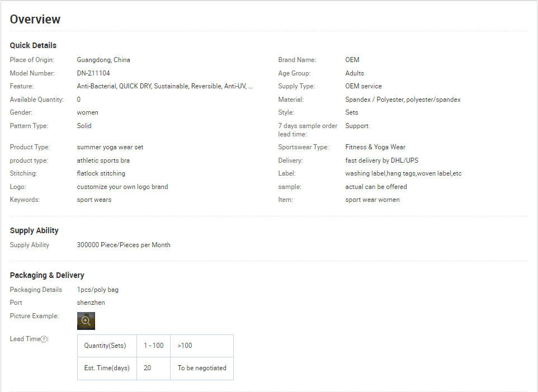The image size is (538, 392).
Task: Click 'customize your own logo brand' text
Action: coord(122,187)
